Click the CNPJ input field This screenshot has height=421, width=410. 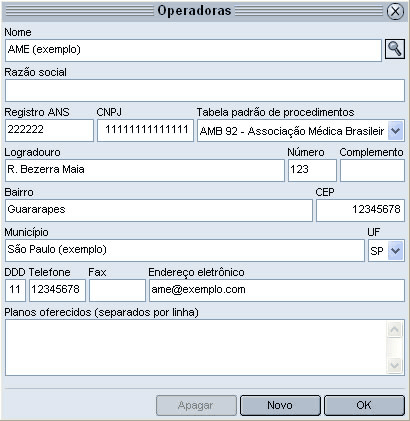[145, 130]
